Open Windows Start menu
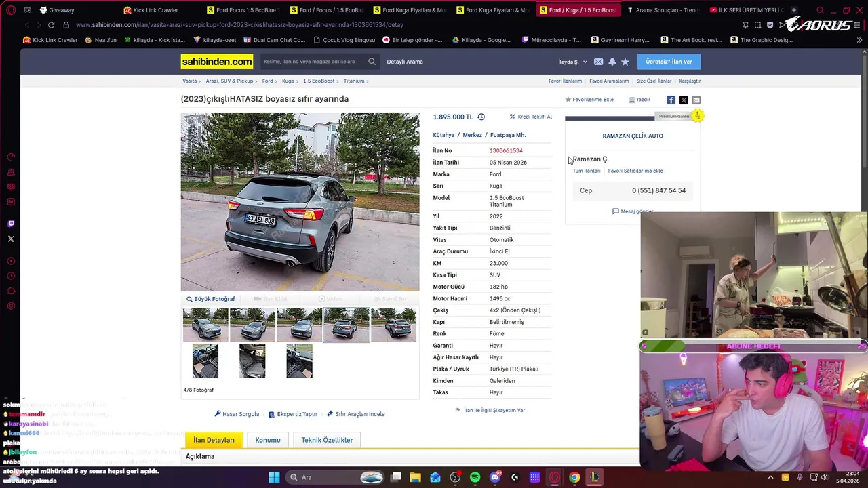 (274, 477)
